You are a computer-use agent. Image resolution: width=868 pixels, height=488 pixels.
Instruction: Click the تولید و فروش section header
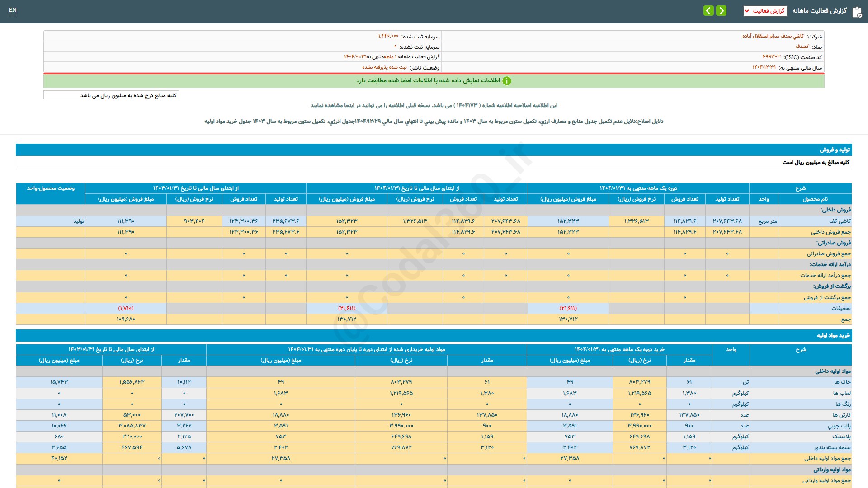[835, 150]
